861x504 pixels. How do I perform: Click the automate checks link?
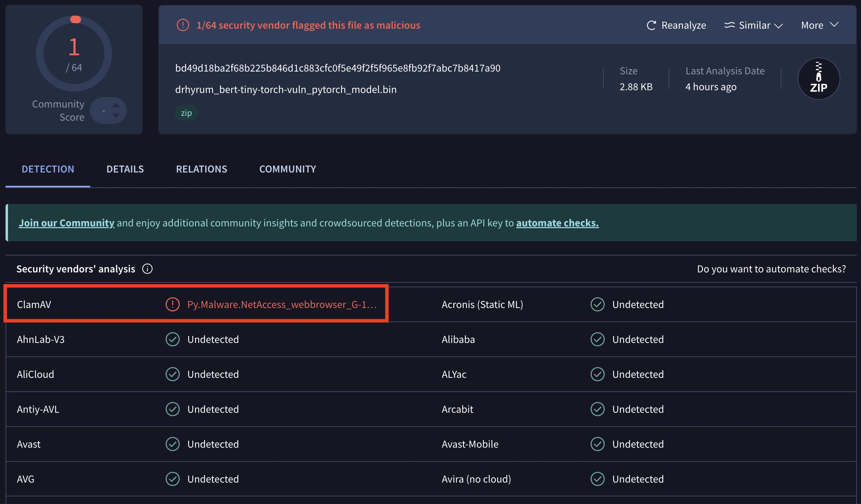coord(557,223)
